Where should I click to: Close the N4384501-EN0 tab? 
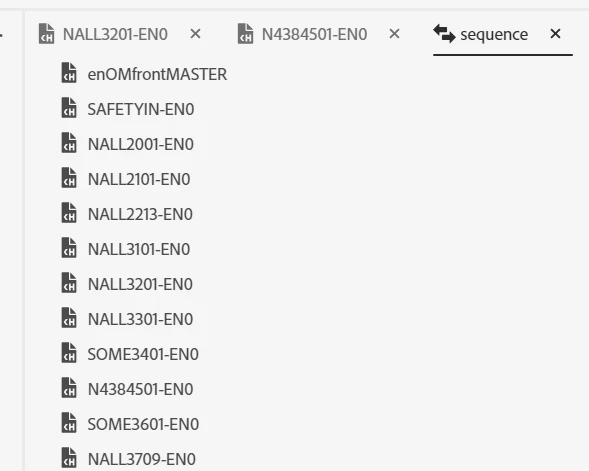click(394, 34)
